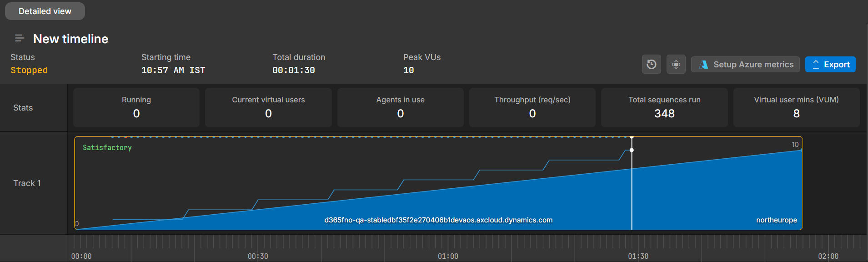Screen dimensions: 868x262
Task: Click the history clock icon button
Action: click(x=651, y=64)
